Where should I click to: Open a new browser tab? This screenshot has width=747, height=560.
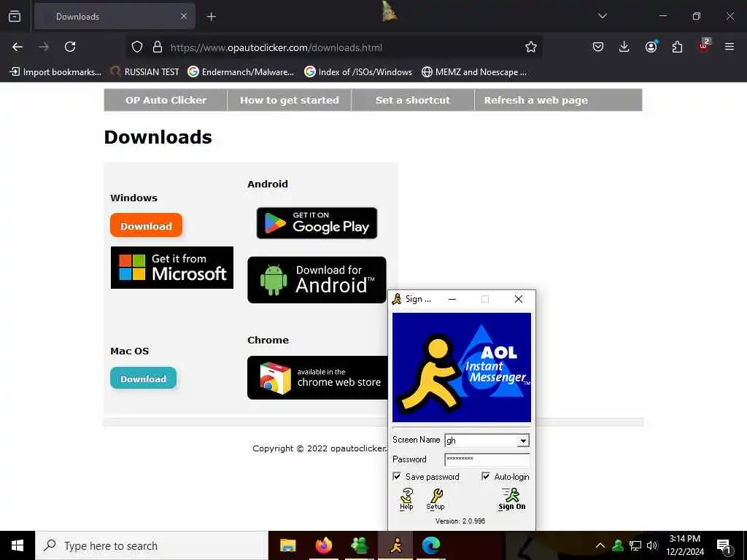click(212, 17)
